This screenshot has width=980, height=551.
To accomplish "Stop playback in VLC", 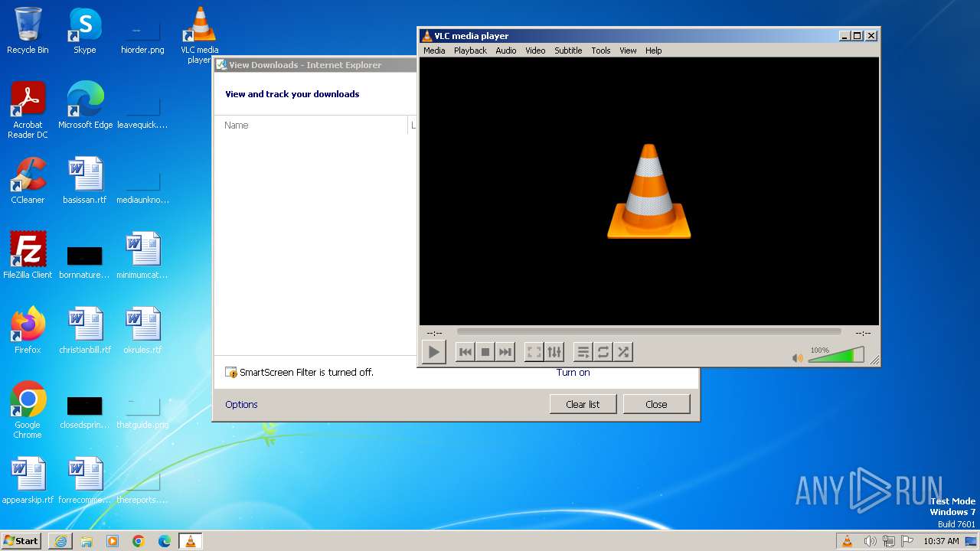I will click(485, 352).
